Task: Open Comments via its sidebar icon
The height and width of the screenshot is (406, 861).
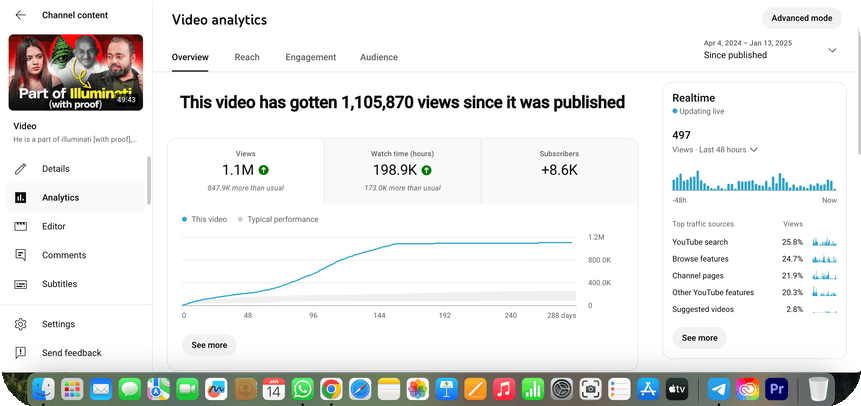Action: pos(20,255)
